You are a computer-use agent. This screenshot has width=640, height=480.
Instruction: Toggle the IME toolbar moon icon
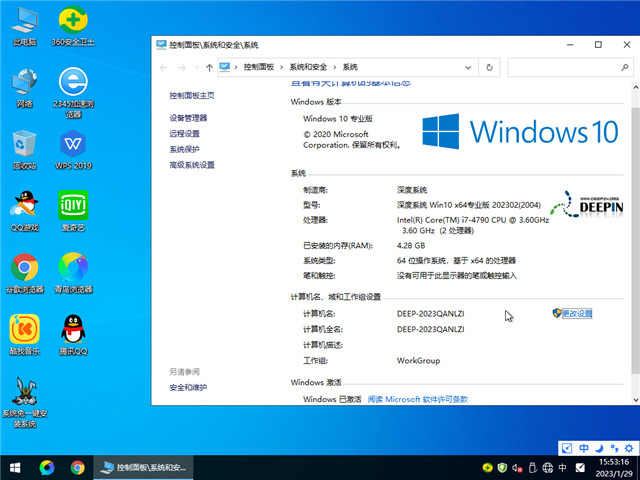pyautogui.click(x=599, y=448)
